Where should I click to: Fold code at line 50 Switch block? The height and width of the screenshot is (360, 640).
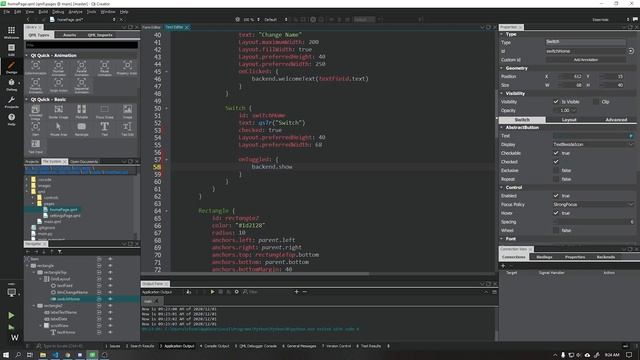[167, 108]
